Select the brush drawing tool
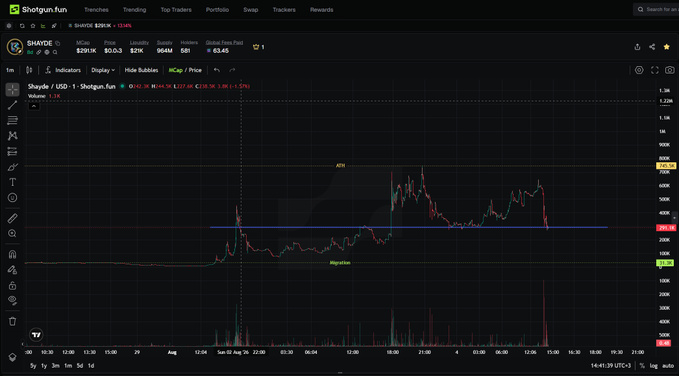Viewport: 679px width, 376px height. click(x=13, y=167)
